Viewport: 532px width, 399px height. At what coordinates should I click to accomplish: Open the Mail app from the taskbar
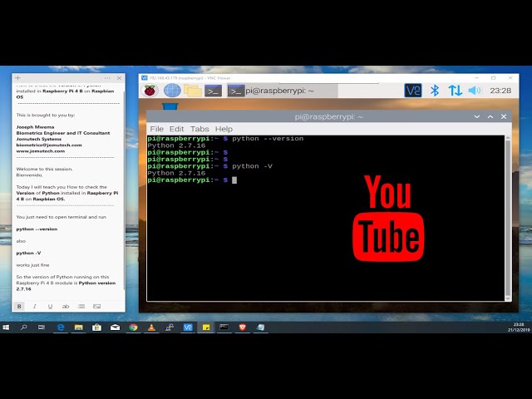(x=115, y=328)
